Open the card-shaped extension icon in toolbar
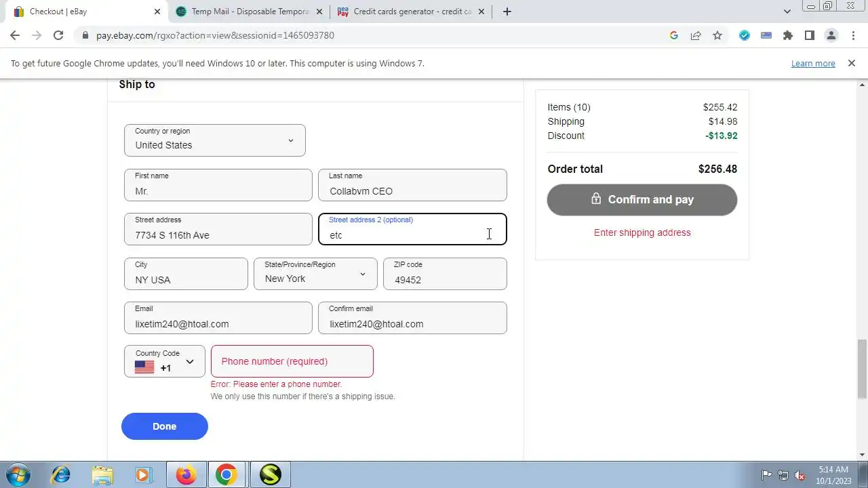The height and width of the screenshot is (488, 868). pos(766,35)
